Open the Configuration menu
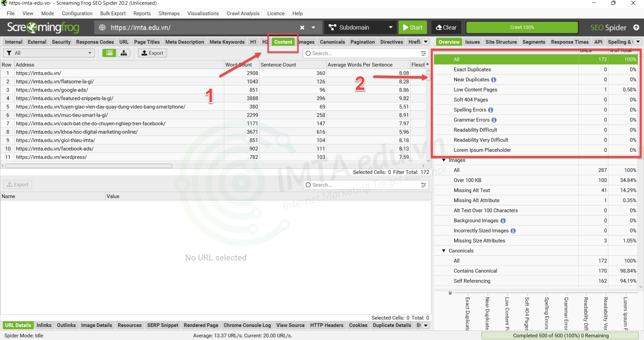This screenshot has width=644, height=340. [77, 13]
